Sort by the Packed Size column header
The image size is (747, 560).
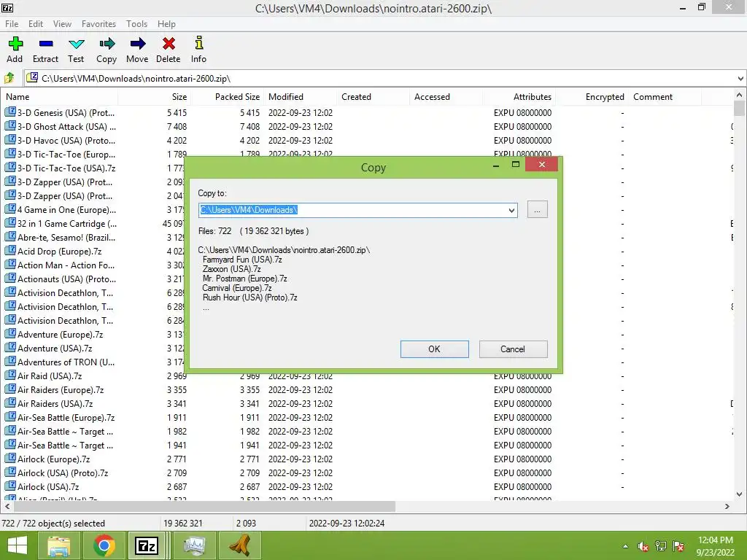228,97
